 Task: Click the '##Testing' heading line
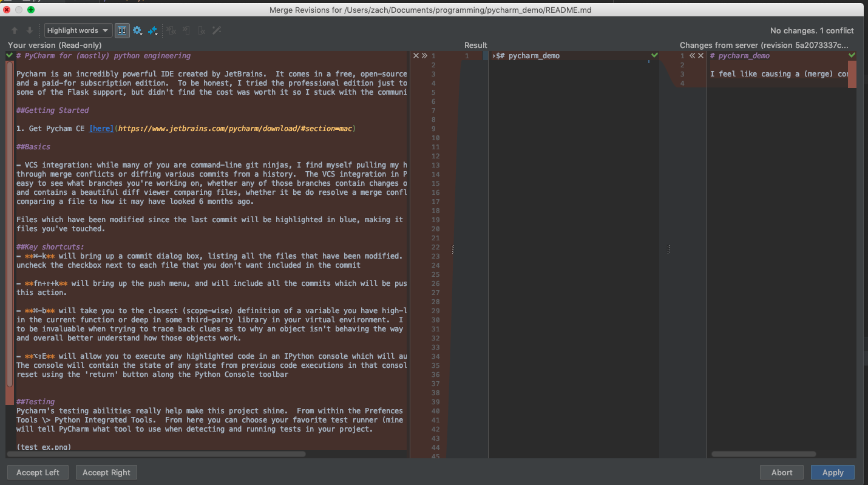pyautogui.click(x=36, y=402)
